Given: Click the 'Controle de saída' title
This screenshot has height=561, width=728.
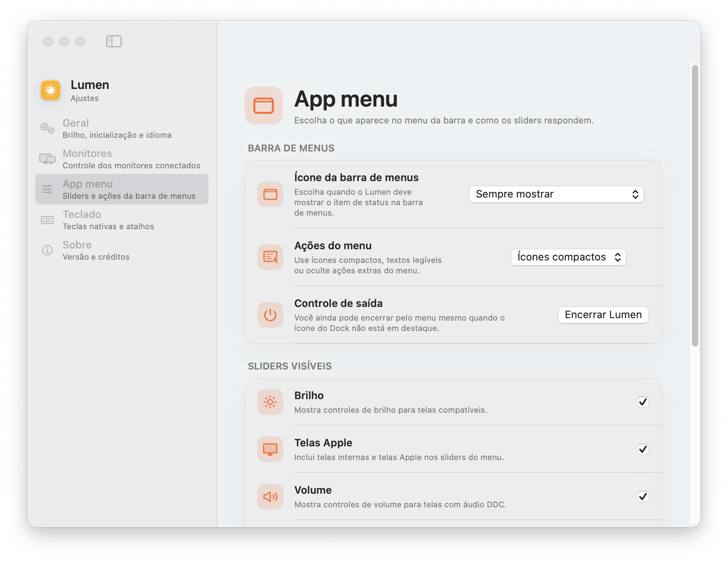Looking at the screenshot, I should coord(338,303).
